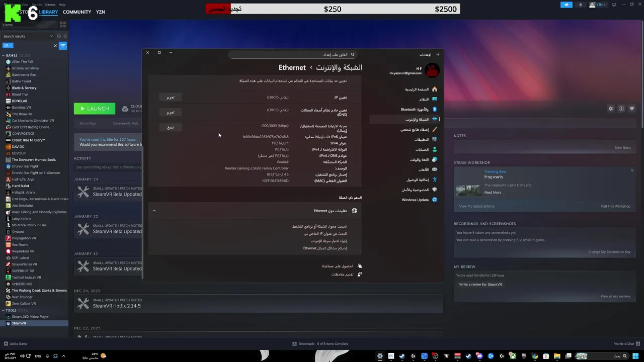Collapse the TOOLS category in library
Screen dimensions: 644x362
(3, 310)
